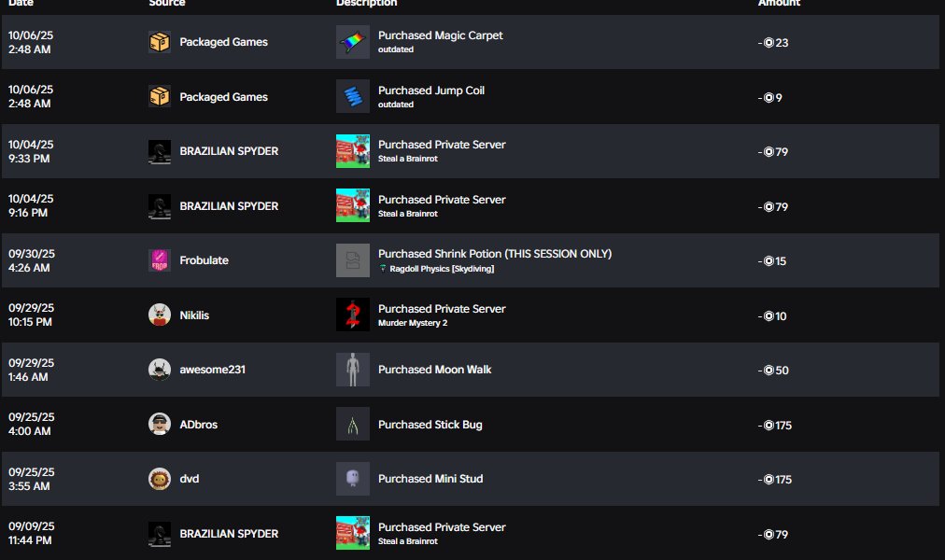
Task: Select date 09/25/25 4:00 AM
Action: click(32, 424)
